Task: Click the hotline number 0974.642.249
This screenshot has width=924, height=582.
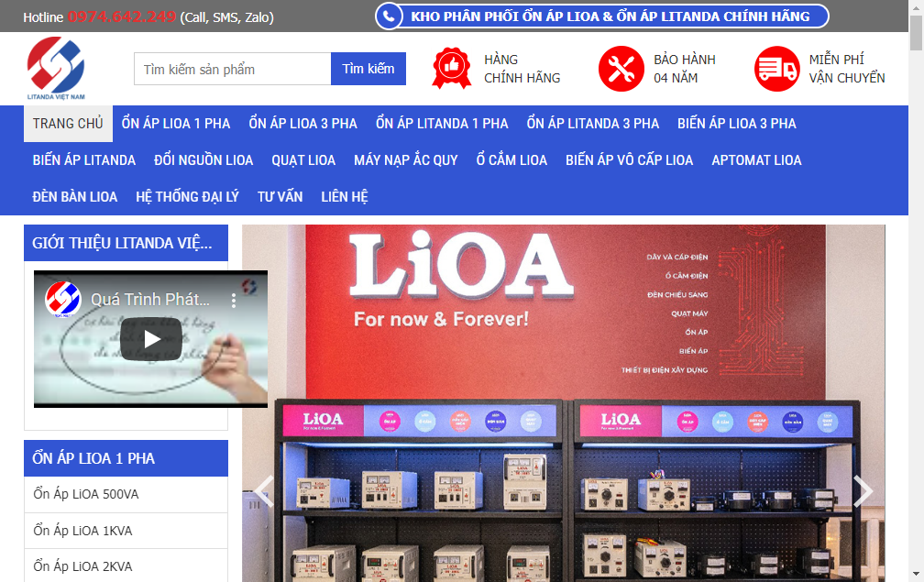Action: pos(121,17)
